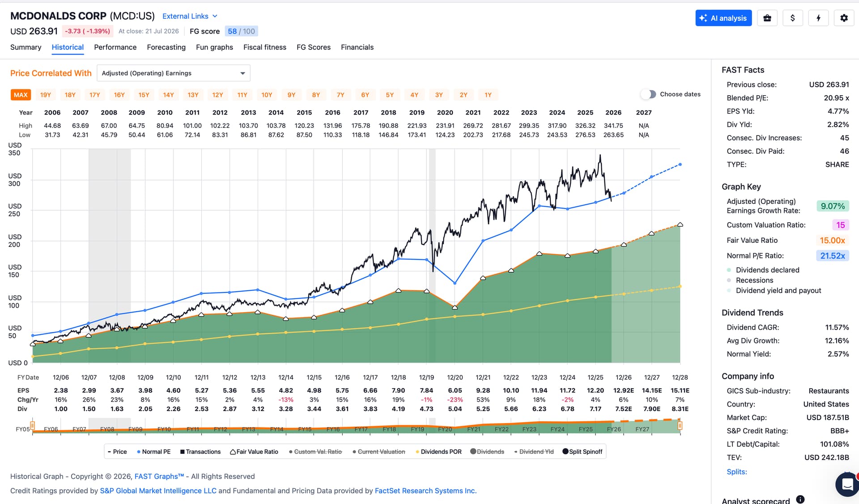859x504 pixels.
Task: Click the Analyst scorecard info icon
Action: pos(800,500)
